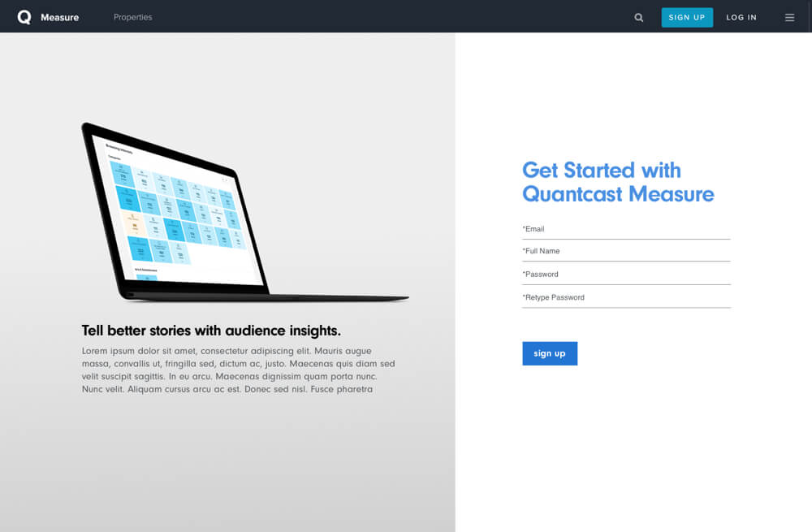
Task: Click the LOG IN link
Action: [x=741, y=18]
